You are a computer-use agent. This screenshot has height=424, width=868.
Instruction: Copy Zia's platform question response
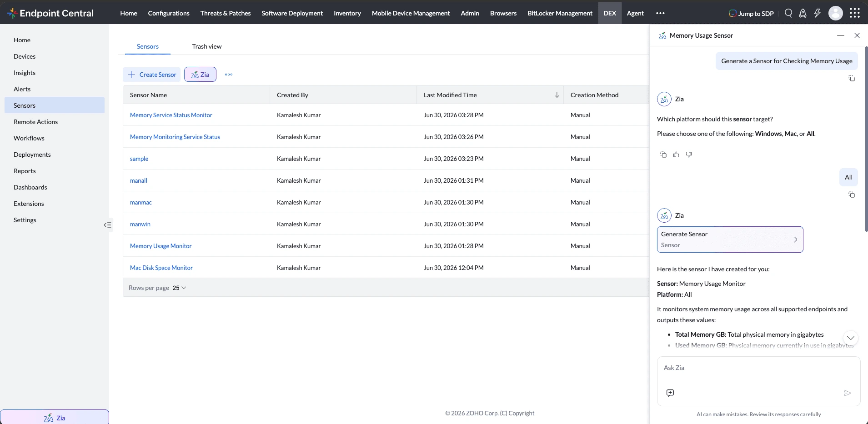point(663,155)
